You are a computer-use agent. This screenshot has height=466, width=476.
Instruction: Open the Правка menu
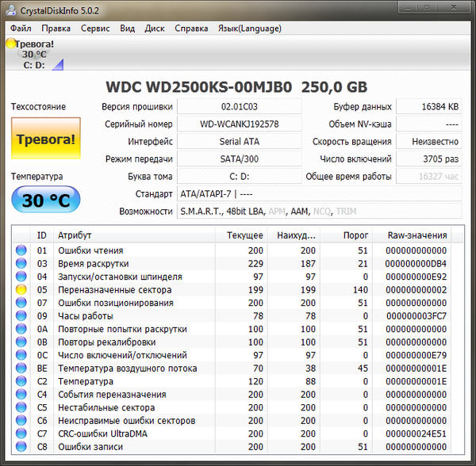pos(56,29)
